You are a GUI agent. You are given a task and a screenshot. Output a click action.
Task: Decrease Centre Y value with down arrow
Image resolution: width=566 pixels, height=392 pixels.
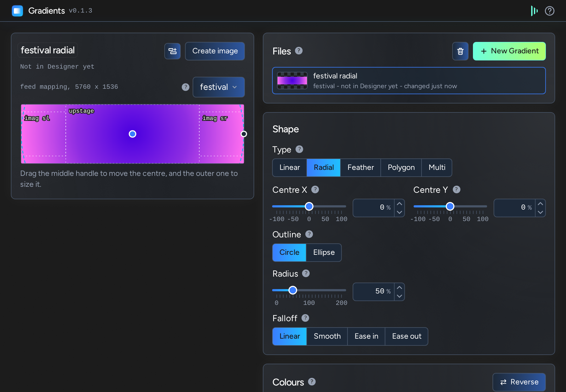[x=540, y=212]
